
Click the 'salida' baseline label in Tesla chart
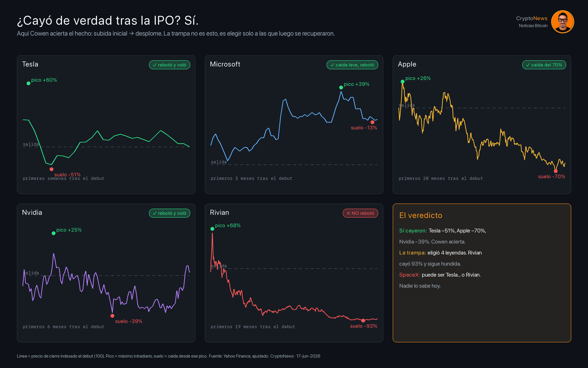tap(31, 144)
